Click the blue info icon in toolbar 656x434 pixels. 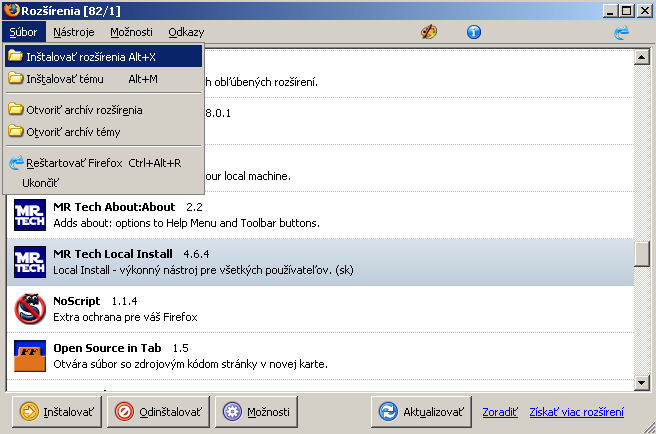tap(474, 32)
